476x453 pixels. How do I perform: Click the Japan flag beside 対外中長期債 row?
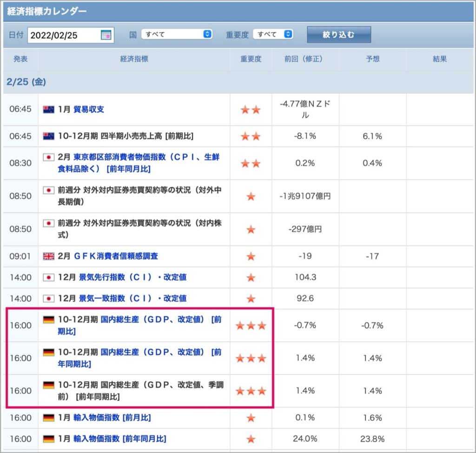(x=48, y=190)
